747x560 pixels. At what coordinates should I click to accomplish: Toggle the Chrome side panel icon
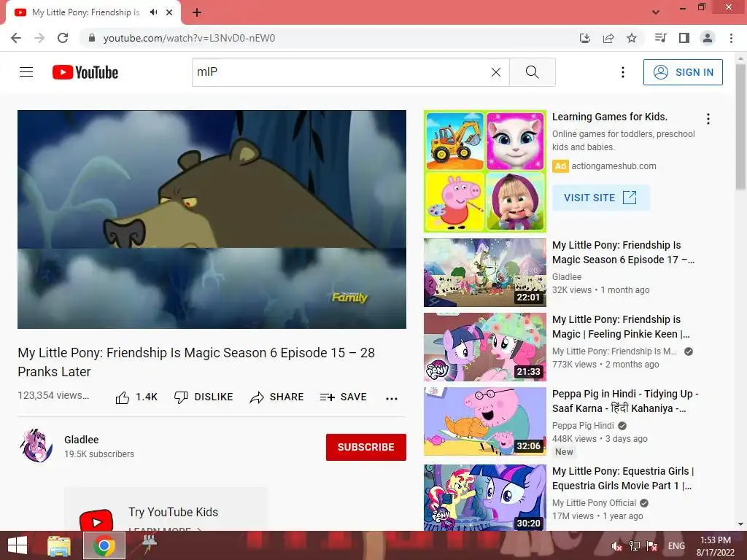[684, 38]
